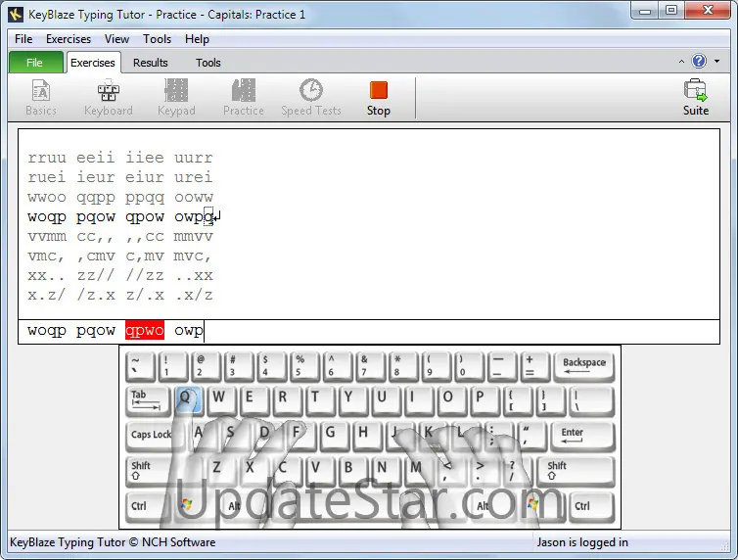The height and width of the screenshot is (560, 738).
Task: Click the P key on virtual keyboard
Action: [484, 400]
